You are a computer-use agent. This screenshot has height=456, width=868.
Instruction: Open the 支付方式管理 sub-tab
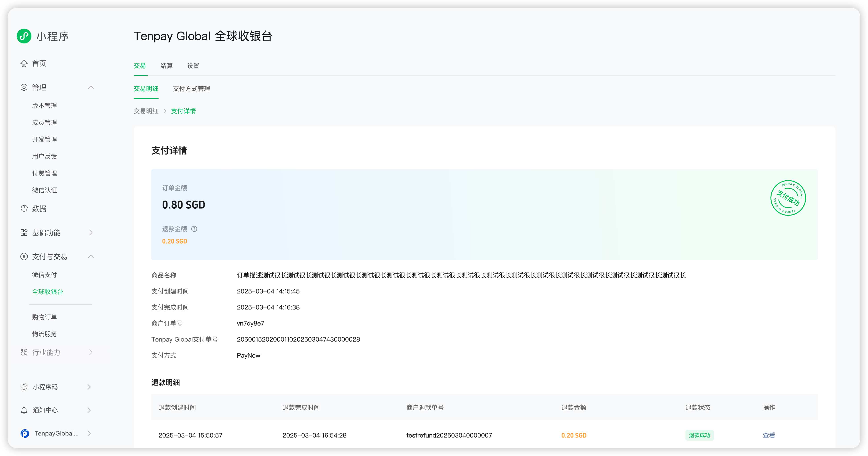[191, 89]
